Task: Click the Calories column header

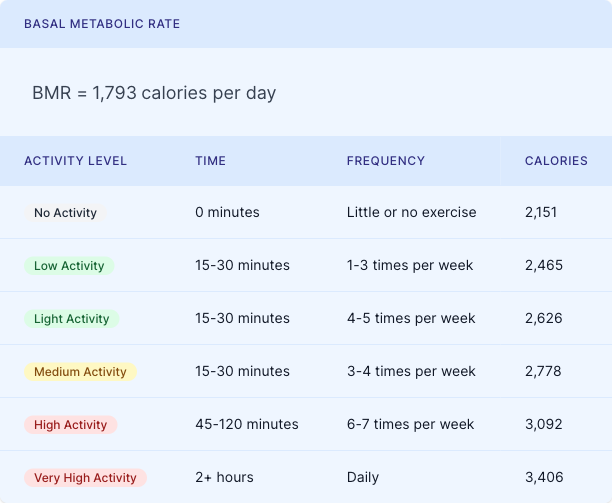Action: pyautogui.click(x=556, y=161)
